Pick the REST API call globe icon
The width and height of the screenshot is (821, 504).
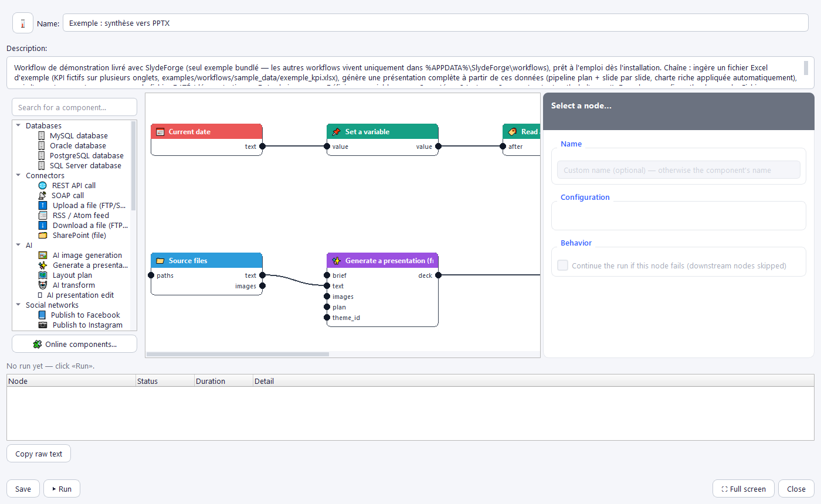coord(42,186)
